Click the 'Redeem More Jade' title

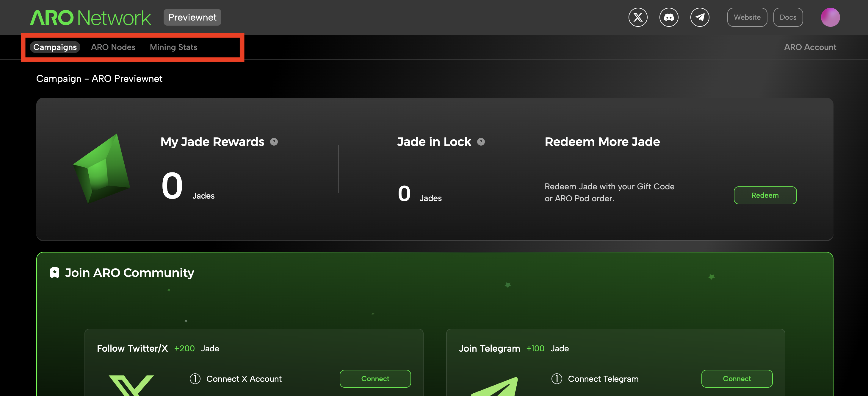(602, 142)
